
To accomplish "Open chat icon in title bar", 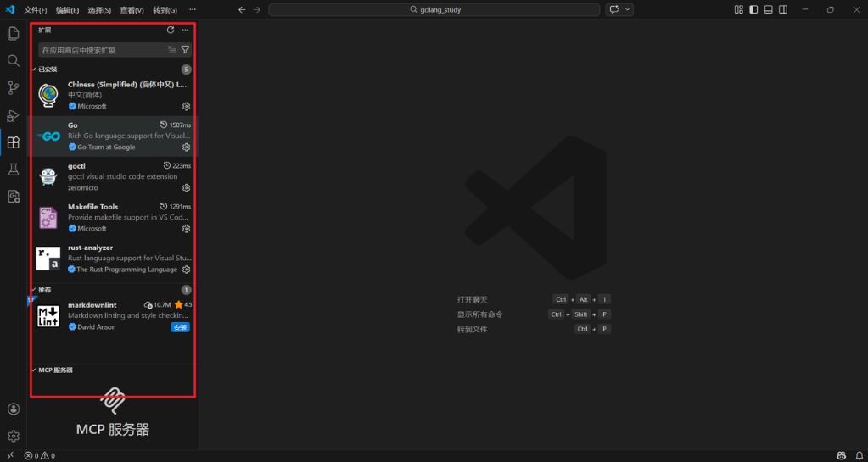I will 614,9.
